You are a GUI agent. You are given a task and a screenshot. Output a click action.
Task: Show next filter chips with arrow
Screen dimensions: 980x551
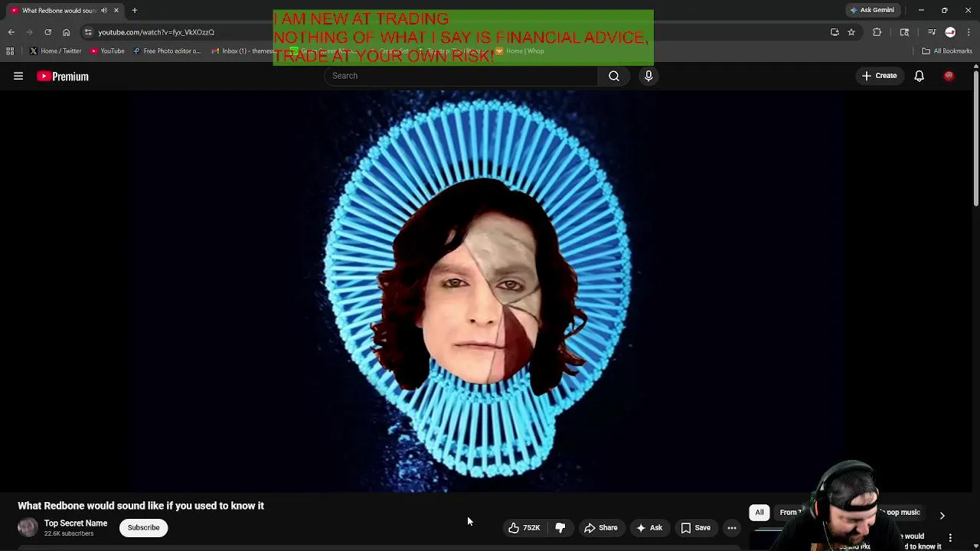(x=942, y=516)
